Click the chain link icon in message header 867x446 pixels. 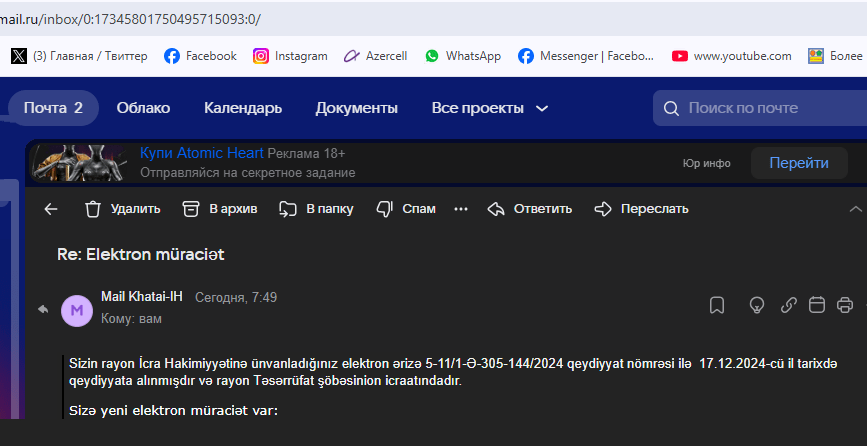[788, 305]
